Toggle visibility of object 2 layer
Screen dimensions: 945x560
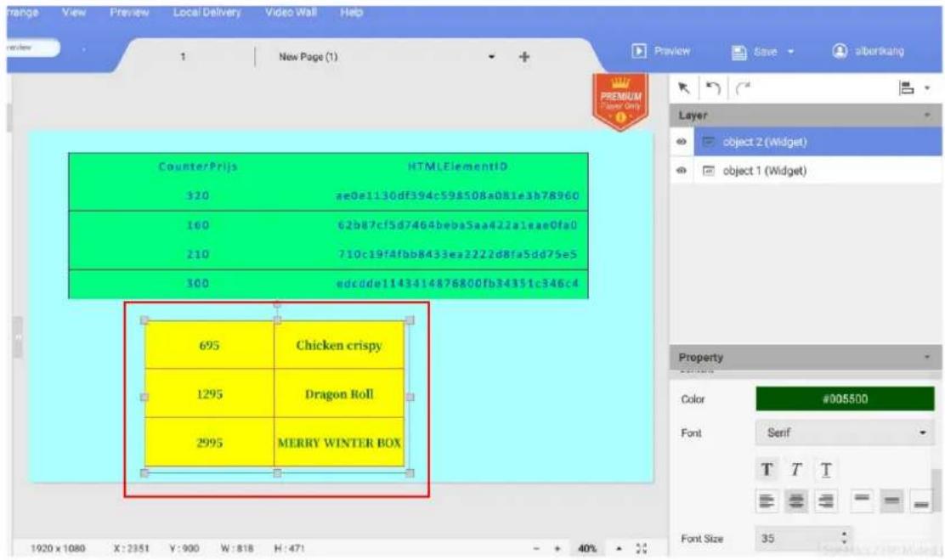click(681, 142)
